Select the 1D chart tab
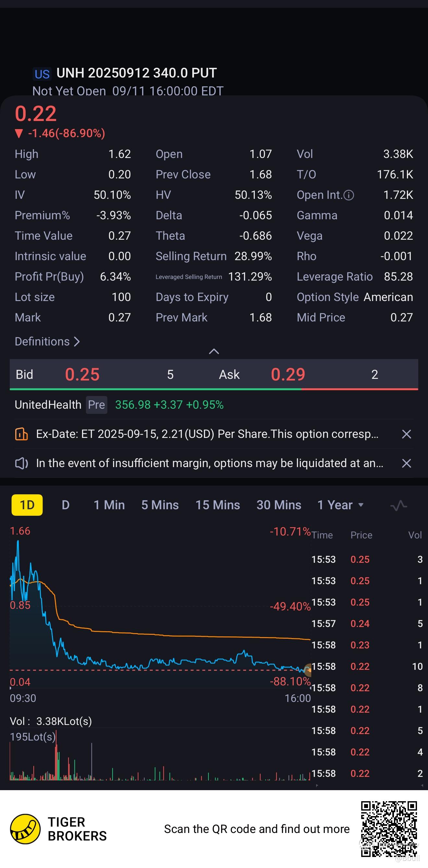The height and width of the screenshot is (868, 428). tap(27, 505)
